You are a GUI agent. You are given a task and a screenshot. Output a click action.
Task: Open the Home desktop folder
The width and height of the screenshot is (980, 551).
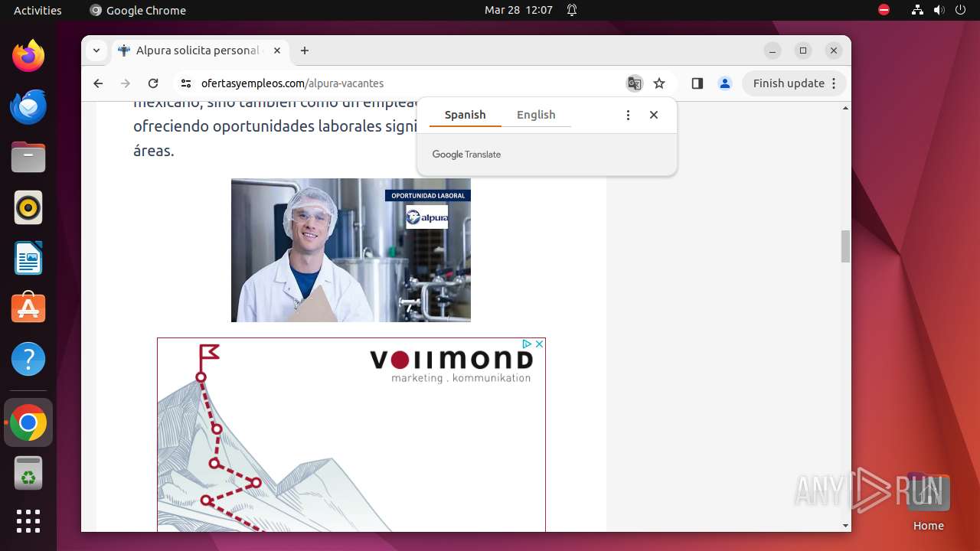[x=928, y=503]
